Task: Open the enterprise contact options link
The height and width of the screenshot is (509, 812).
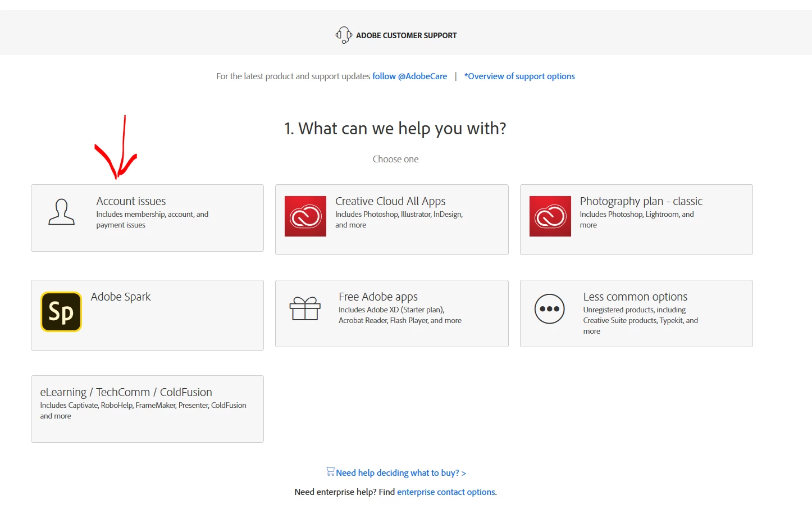Action: [x=446, y=492]
